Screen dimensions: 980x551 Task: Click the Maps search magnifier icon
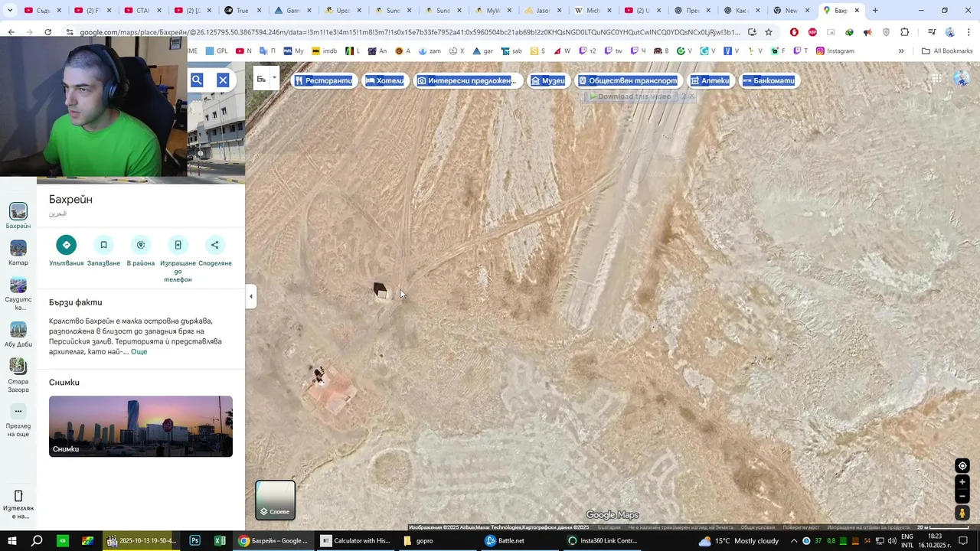pos(197,80)
